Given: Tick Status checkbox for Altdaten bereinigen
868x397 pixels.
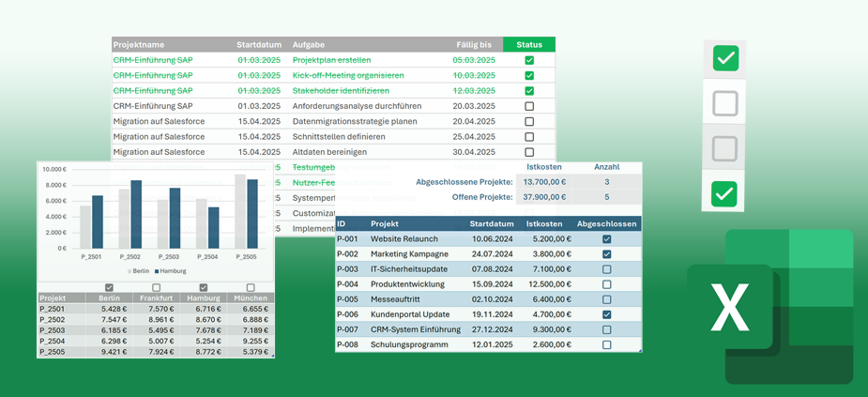Looking at the screenshot, I should pos(529,152).
